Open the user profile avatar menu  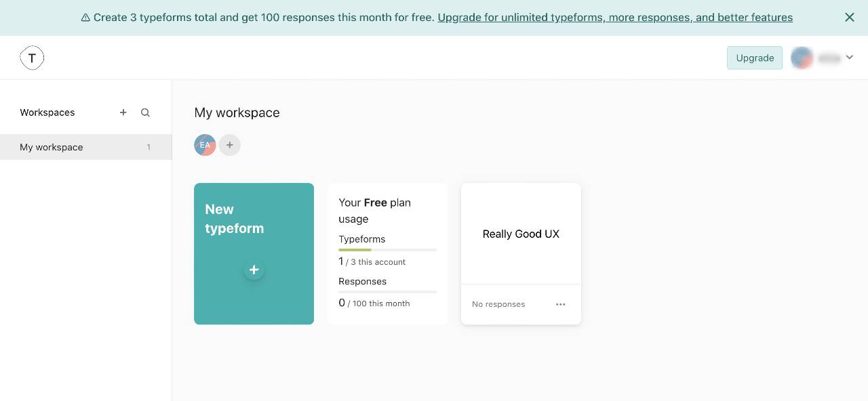point(802,58)
